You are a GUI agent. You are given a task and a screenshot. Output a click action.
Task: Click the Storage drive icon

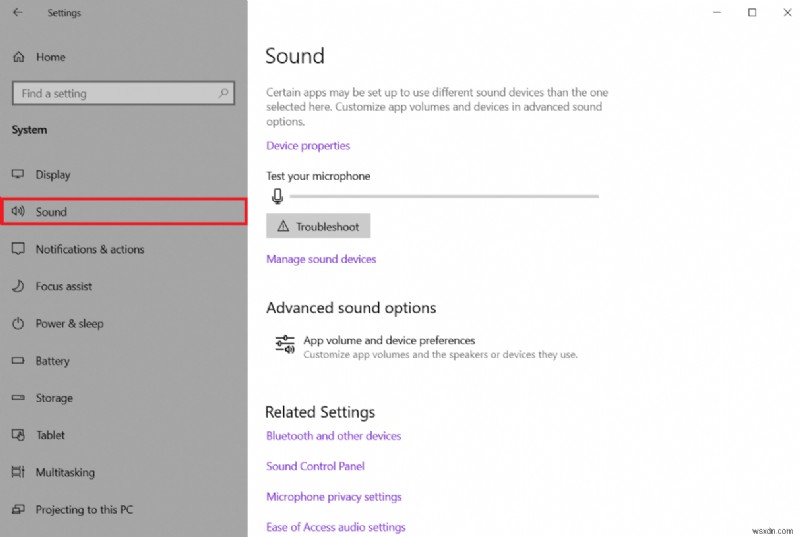point(18,398)
